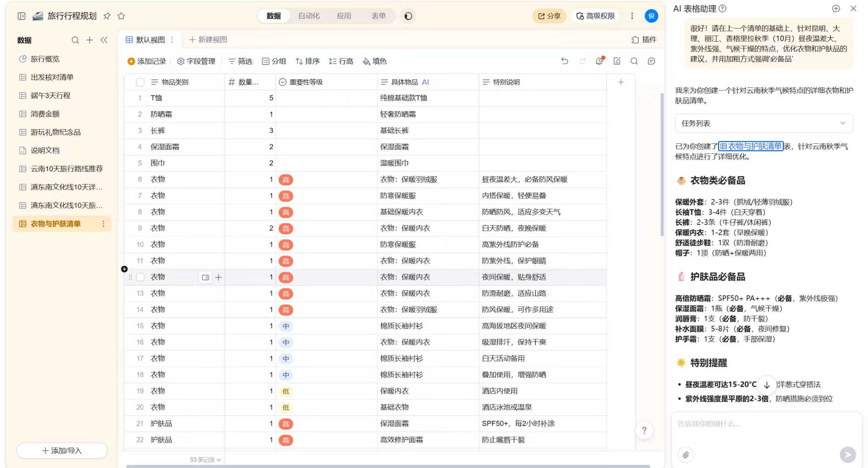Collapse the left sidebar with double chevron
The height and width of the screenshot is (468, 868).
(104, 40)
